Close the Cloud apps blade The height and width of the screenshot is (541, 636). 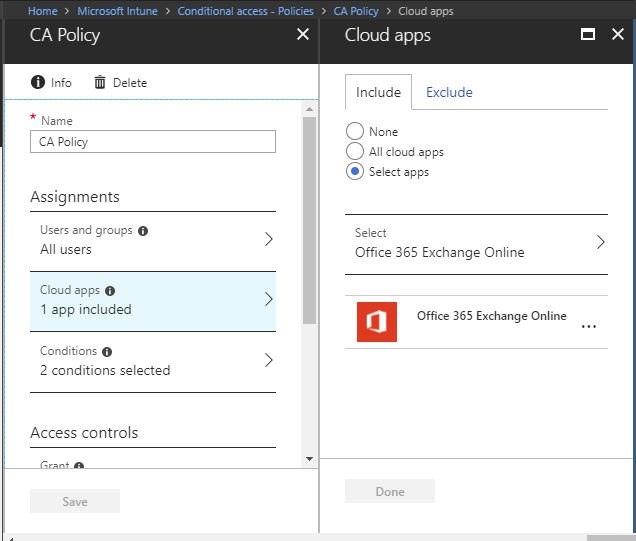pyautogui.click(x=618, y=34)
